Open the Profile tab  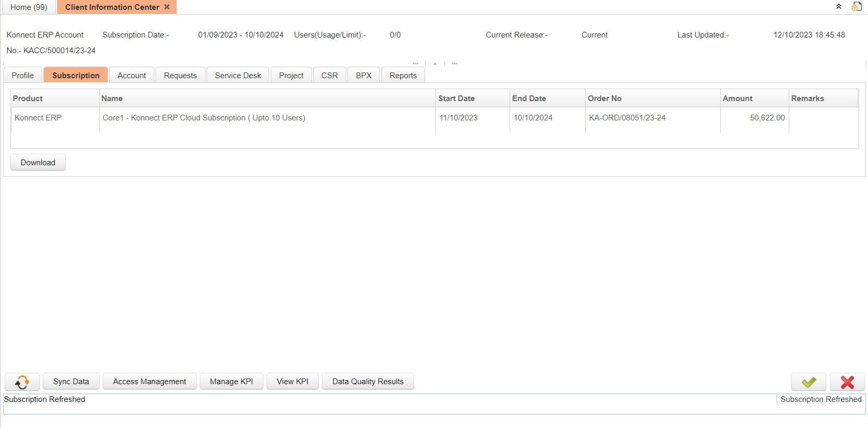tap(23, 76)
